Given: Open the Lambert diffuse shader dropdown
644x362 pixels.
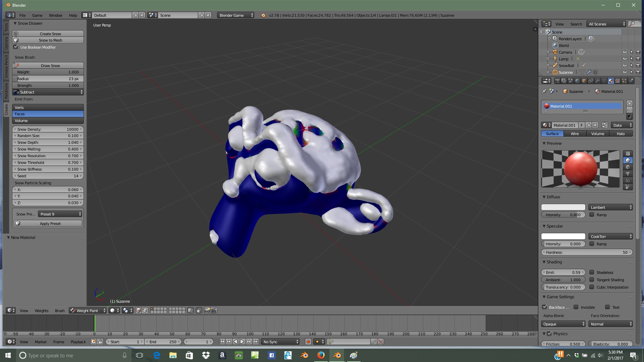Looking at the screenshot, I should tap(610, 207).
